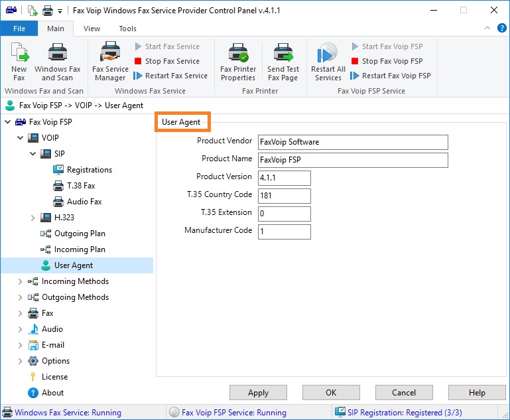Viewport: 510px width, 420px height.
Task: Click the Fax Voip FSP root icon
Action: click(20, 122)
